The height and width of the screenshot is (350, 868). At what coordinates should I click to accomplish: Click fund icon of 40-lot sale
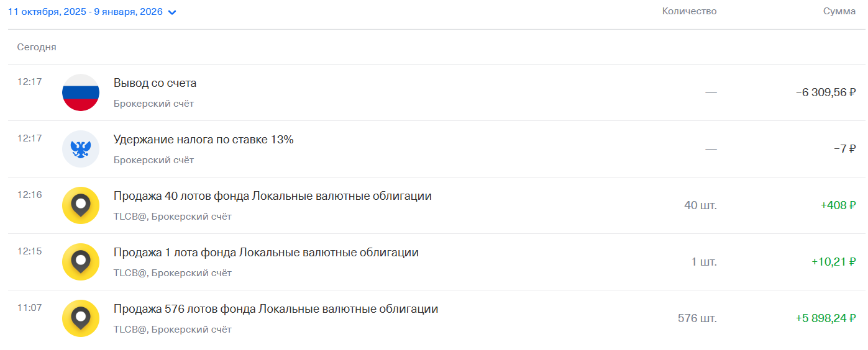click(x=81, y=205)
